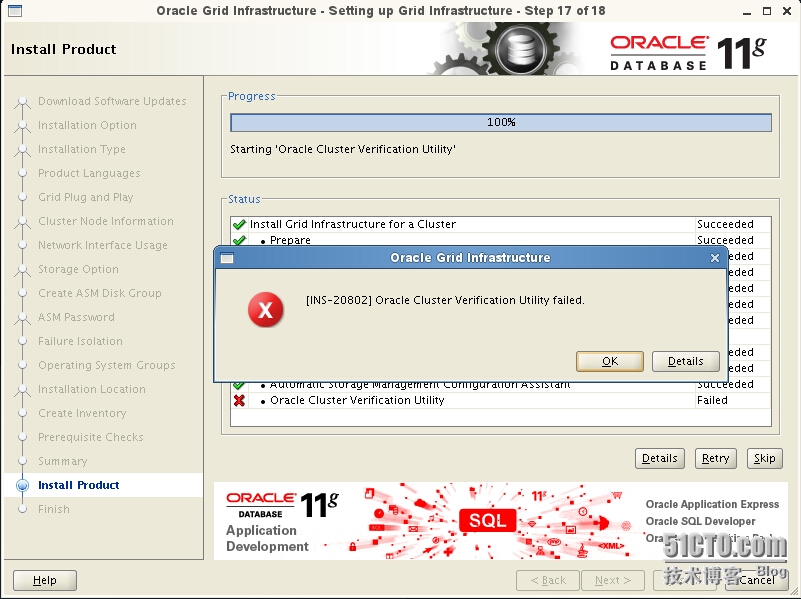Select 'Oracle Cluster Verification Utility' status row

pos(501,400)
